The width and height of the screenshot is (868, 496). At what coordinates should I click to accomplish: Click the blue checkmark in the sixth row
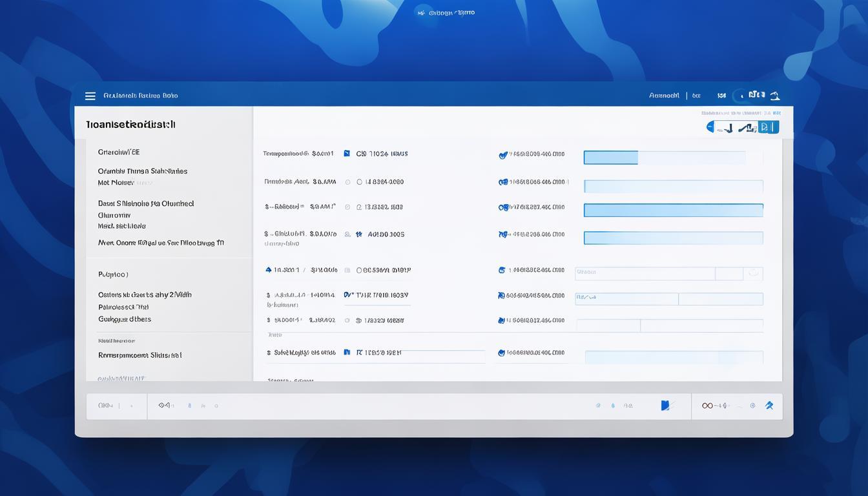point(347,294)
